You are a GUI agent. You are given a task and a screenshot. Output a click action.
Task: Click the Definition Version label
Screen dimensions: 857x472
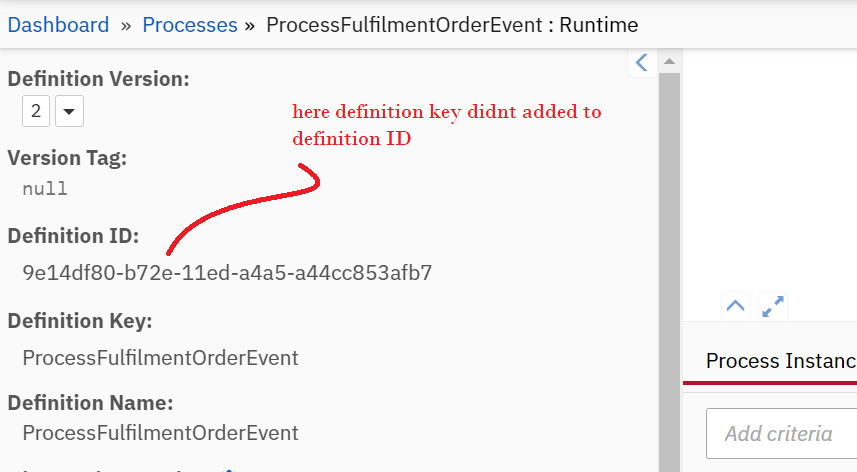click(x=98, y=79)
